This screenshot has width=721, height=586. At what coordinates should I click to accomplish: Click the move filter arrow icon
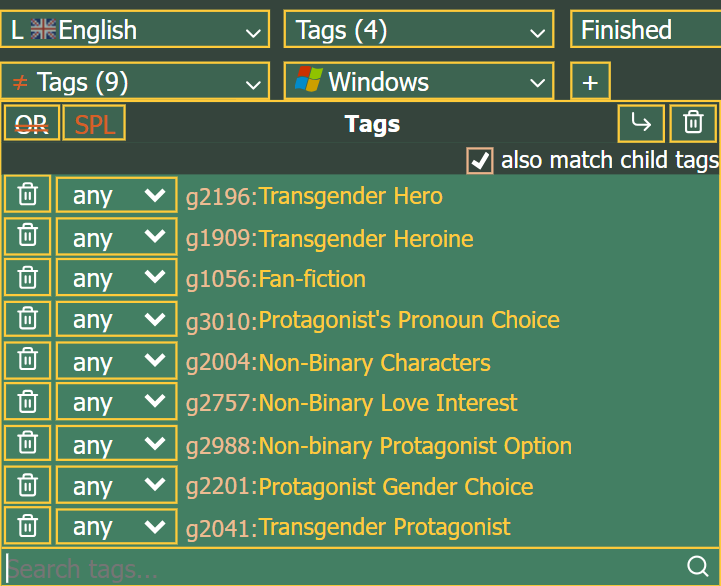coord(641,123)
